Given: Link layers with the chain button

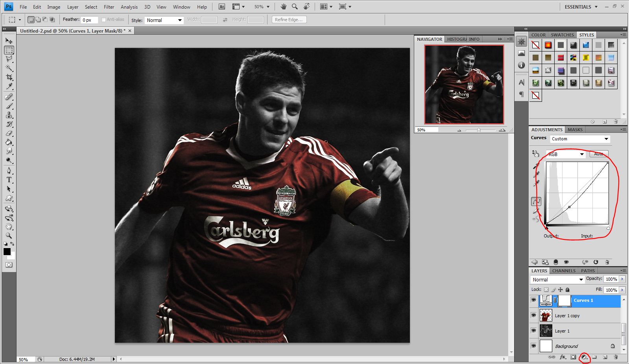Looking at the screenshot, I should pyautogui.click(x=552, y=357).
